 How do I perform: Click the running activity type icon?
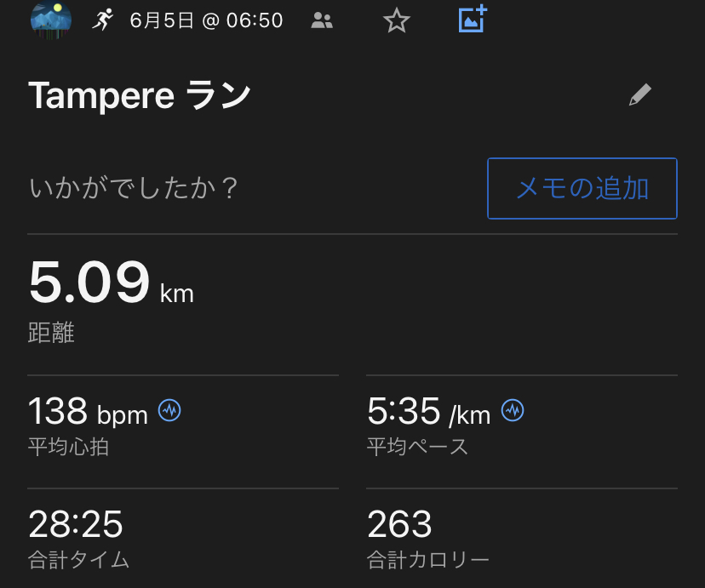(103, 20)
